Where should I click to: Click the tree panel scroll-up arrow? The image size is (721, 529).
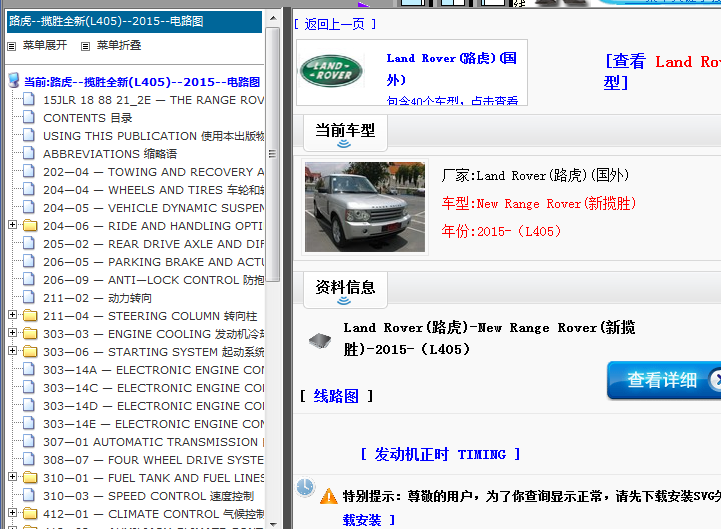273,18
